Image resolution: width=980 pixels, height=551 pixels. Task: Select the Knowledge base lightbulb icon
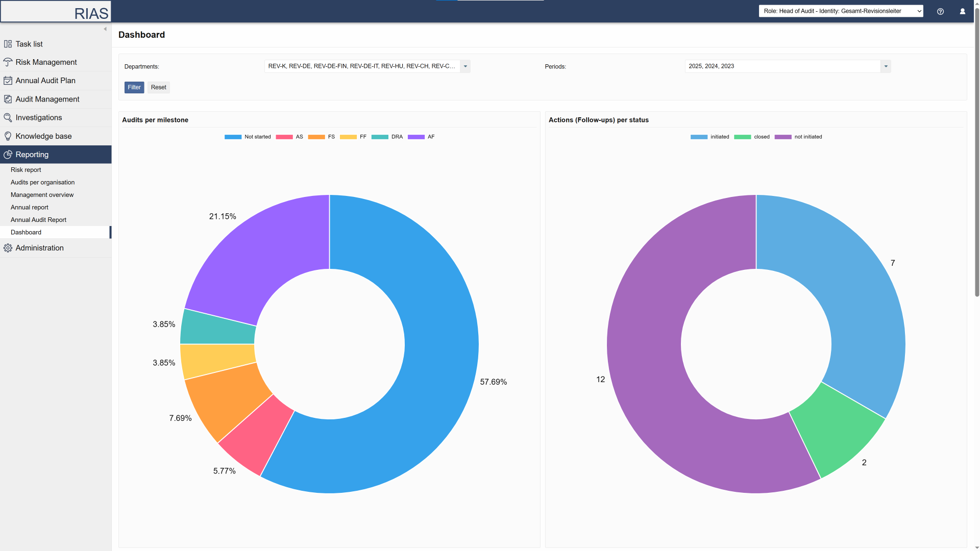pyautogui.click(x=8, y=136)
